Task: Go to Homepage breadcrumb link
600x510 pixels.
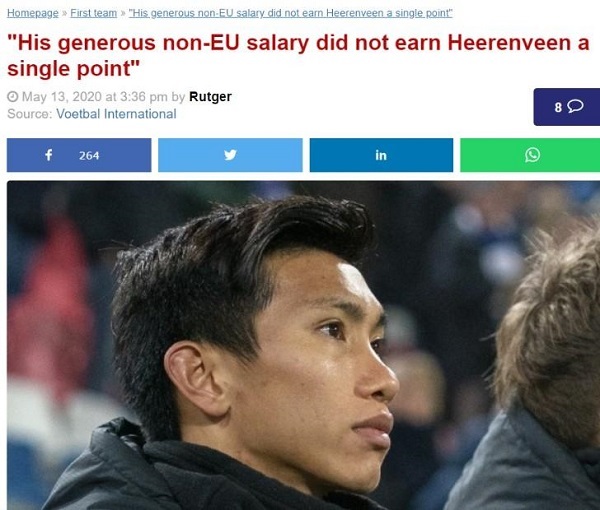Action: click(33, 13)
